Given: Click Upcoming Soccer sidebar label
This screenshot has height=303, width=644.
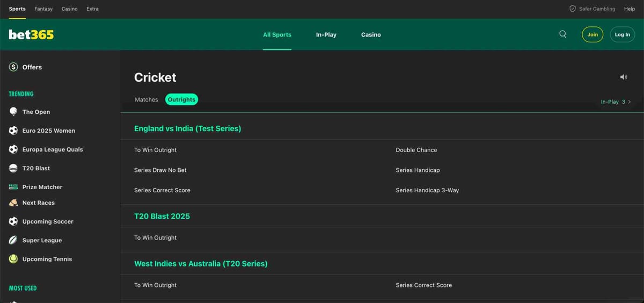Looking at the screenshot, I should [x=48, y=221].
